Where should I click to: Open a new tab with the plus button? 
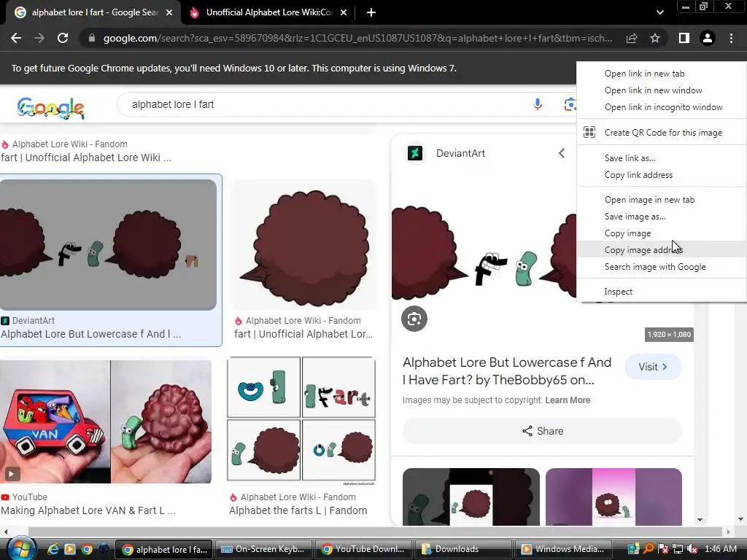pos(371,13)
